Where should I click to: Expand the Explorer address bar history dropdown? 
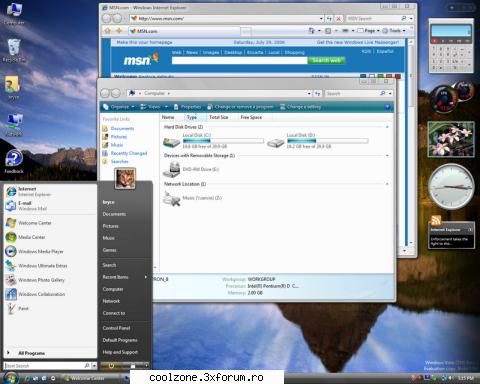[x=309, y=94]
